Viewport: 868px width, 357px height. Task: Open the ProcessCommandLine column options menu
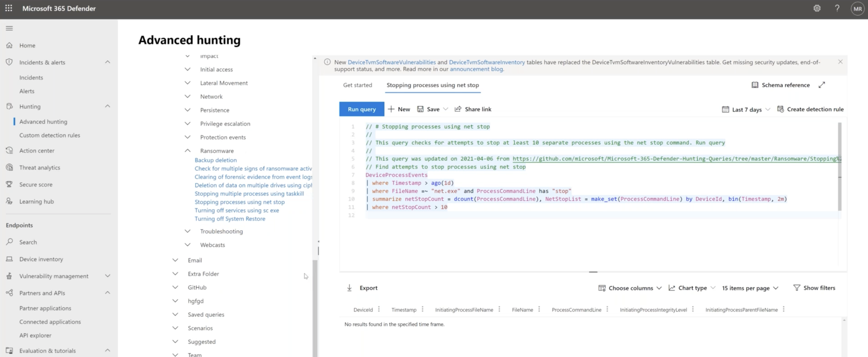(x=607, y=309)
